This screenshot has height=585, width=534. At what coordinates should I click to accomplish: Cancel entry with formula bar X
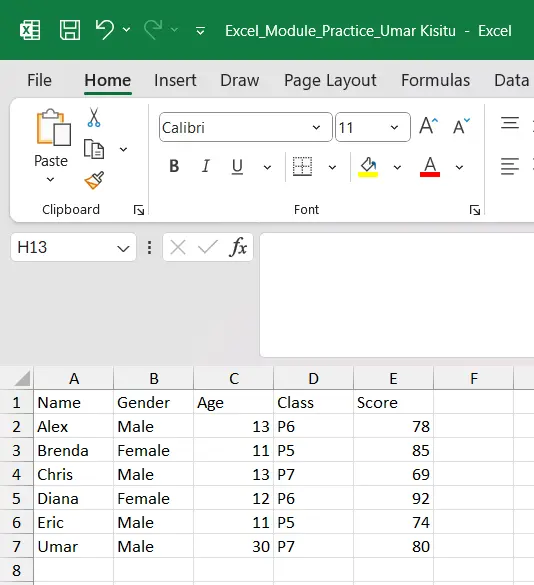(x=178, y=247)
